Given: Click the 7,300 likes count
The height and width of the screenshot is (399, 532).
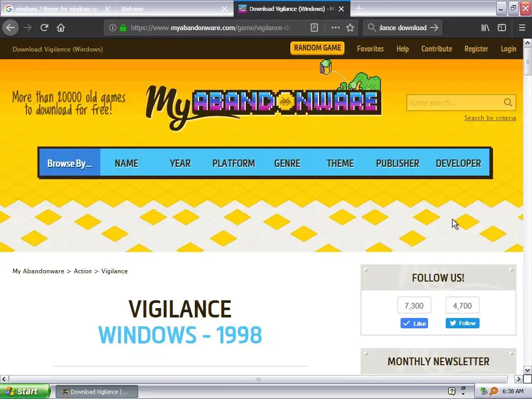Looking at the screenshot, I should tap(414, 305).
